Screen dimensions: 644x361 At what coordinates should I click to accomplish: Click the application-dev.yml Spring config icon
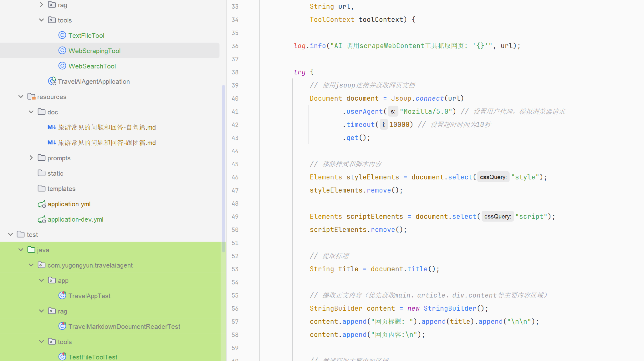click(x=42, y=219)
